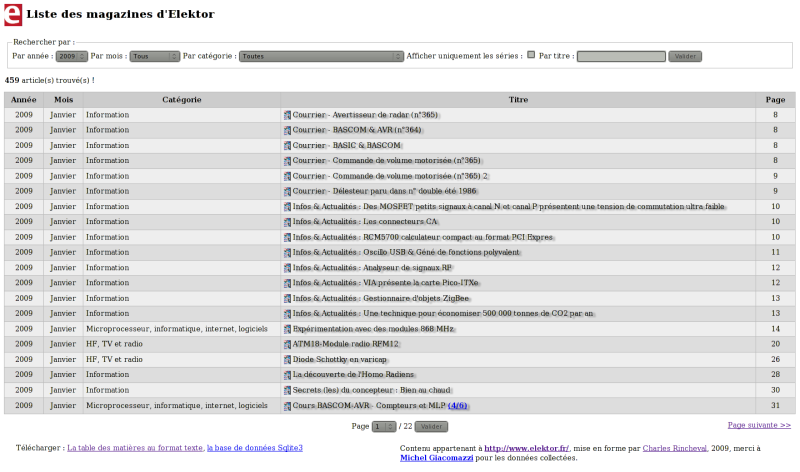Click title 'Courrier - Avertisseur de radar (n°365)'

click(x=365, y=115)
